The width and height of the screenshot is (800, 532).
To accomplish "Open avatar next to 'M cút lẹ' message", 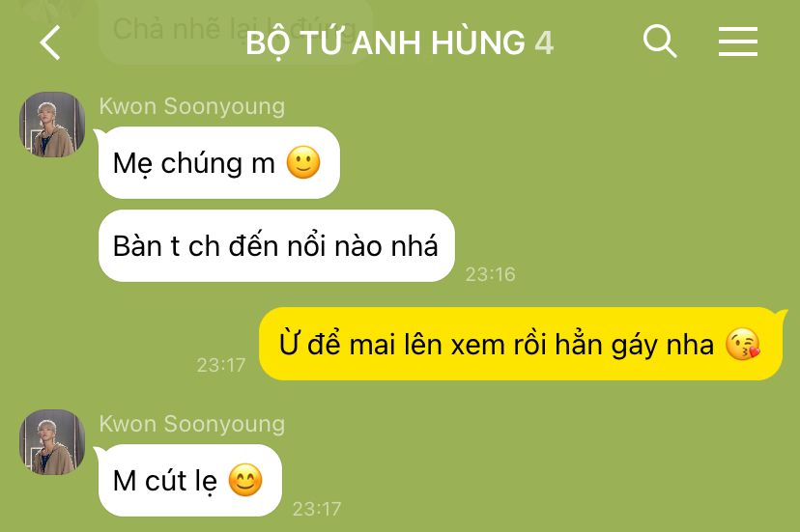I will coord(52,441).
